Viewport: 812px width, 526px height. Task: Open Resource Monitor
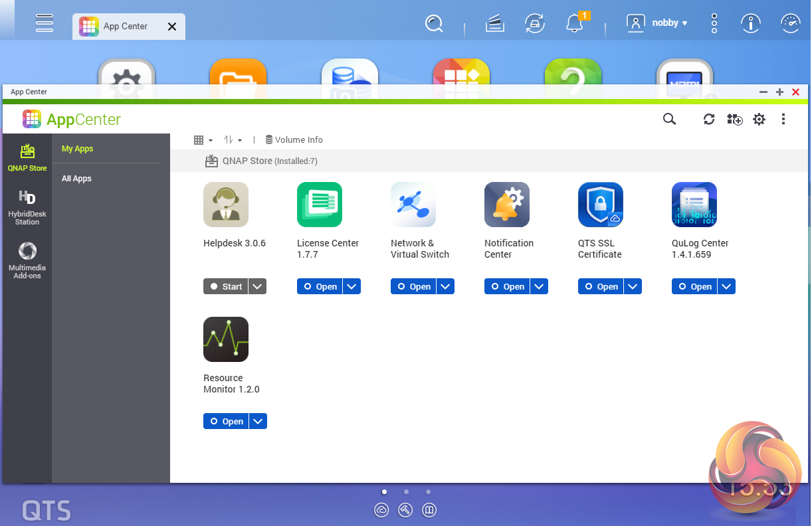tap(226, 421)
